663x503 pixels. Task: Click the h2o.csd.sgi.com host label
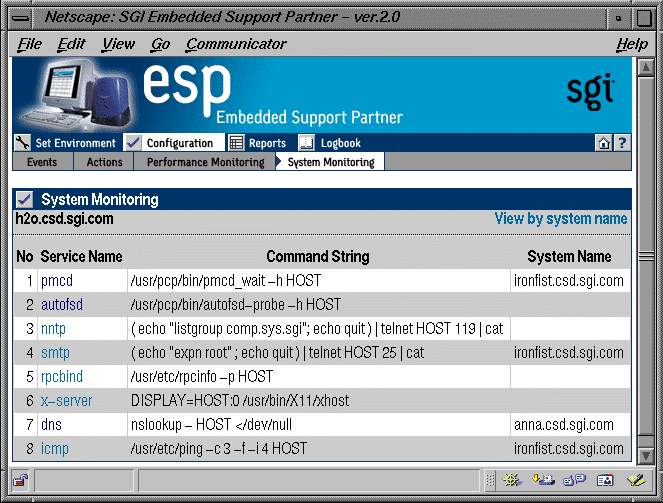pyautogui.click(x=64, y=219)
